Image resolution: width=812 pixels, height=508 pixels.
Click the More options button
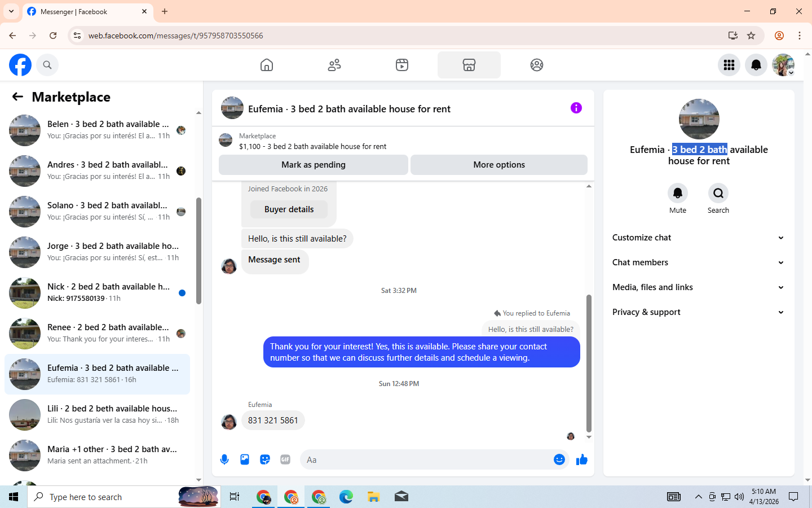pos(499,165)
